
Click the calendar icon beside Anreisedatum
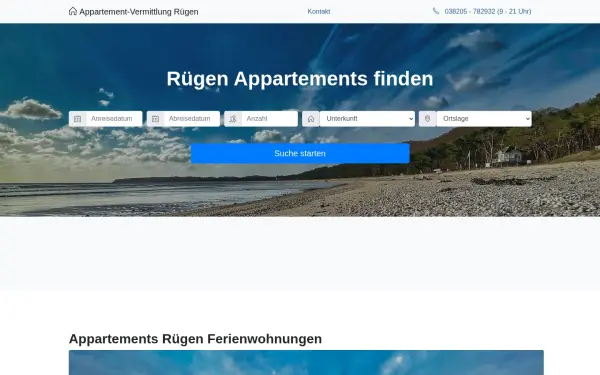click(78, 119)
